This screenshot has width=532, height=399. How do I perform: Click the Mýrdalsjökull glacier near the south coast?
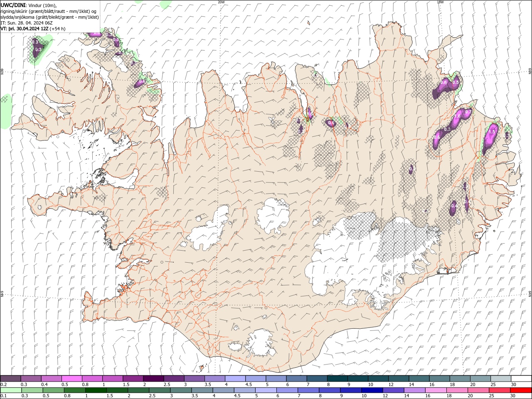261,343
